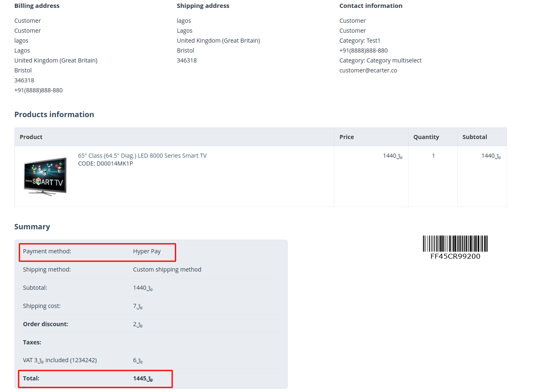Click the Products information heading
This screenshot has height=392, width=548.
click(54, 115)
